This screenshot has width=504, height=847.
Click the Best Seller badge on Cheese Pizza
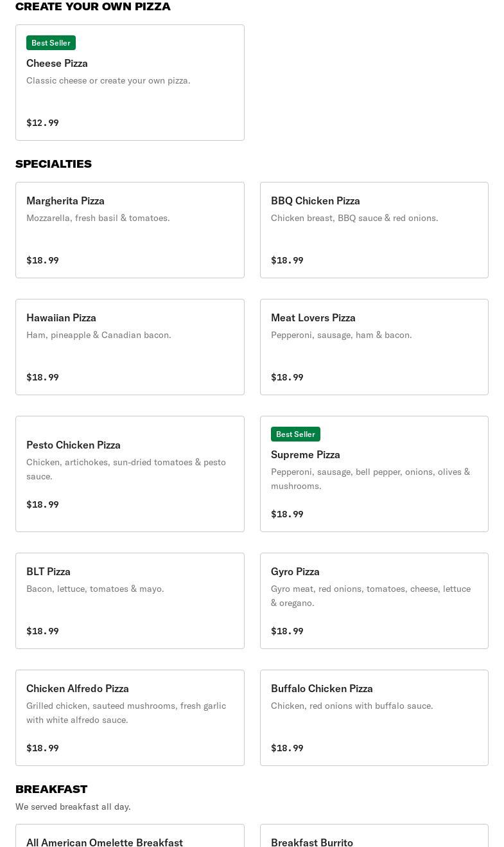pos(51,43)
